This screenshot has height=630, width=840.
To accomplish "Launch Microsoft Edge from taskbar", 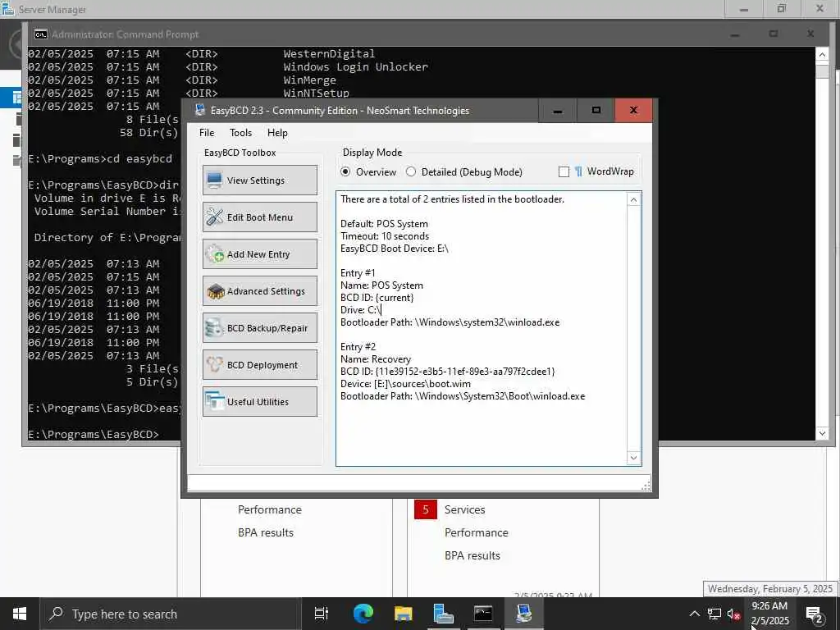I will pyautogui.click(x=363, y=614).
